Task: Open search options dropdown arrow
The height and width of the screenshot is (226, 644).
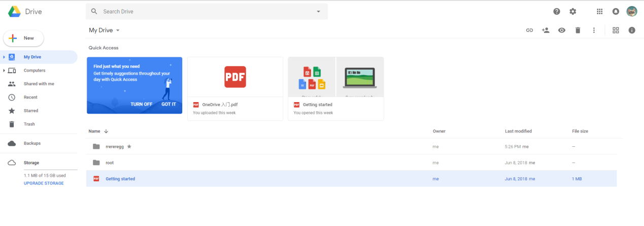Action: tap(318, 11)
